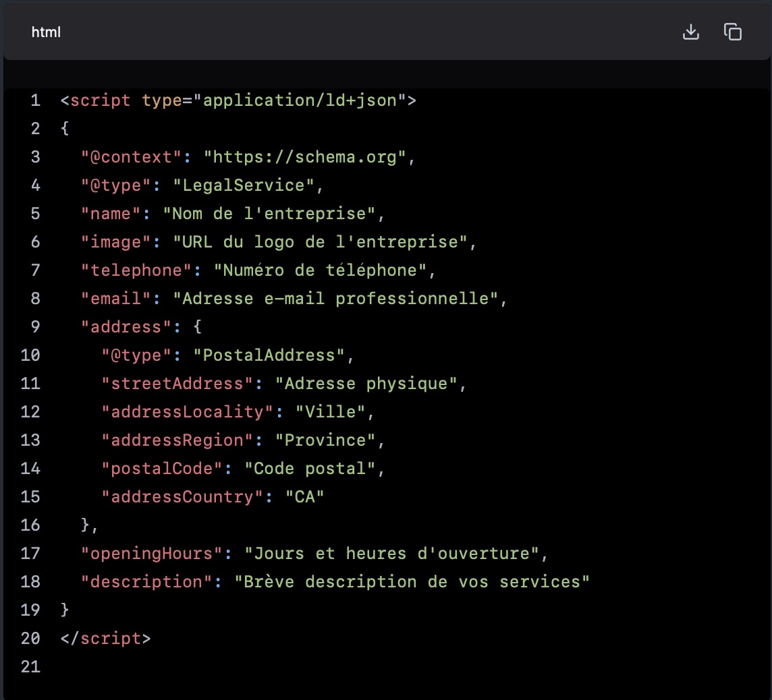Click the "Province" region value
The width and height of the screenshot is (772, 700).
tap(325, 440)
